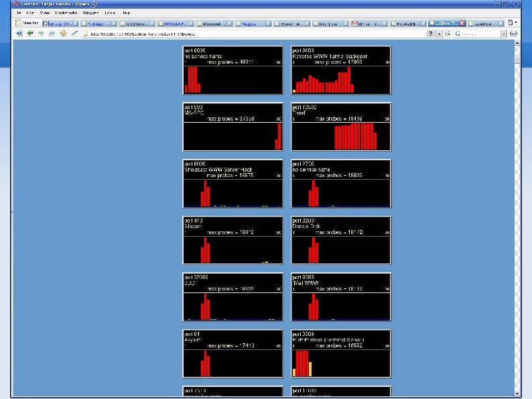532x399 pixels.
Task: Click the Reverse WWW Tunnel Backdoor chart
Action: pos(341,70)
